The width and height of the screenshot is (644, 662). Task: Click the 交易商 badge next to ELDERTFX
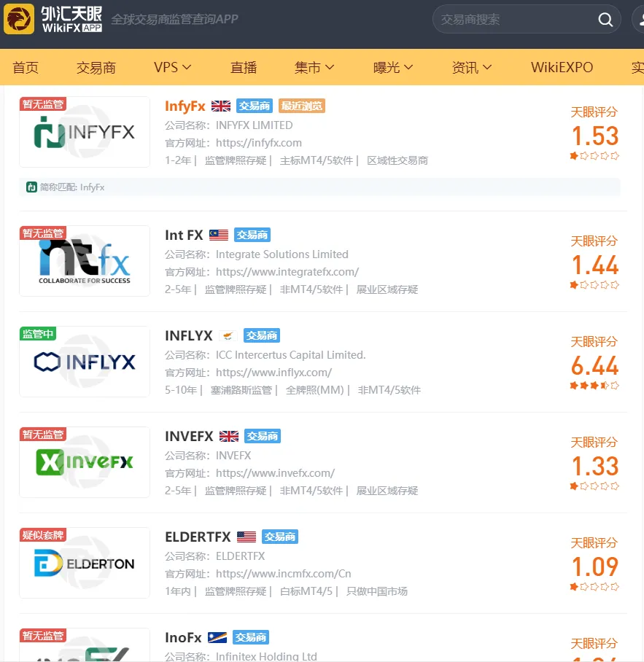(280, 537)
